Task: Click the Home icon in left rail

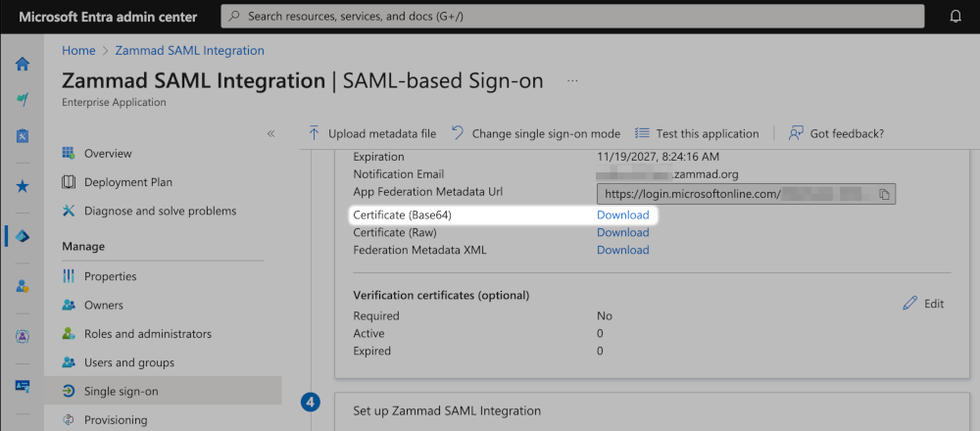Action: (22, 64)
